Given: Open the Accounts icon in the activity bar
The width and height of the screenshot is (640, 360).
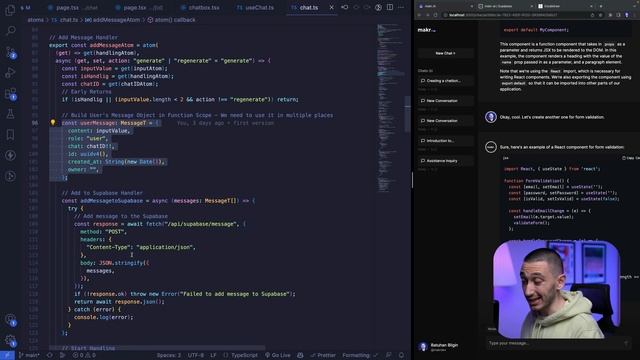Looking at the screenshot, I should pyautogui.click(x=10, y=319).
